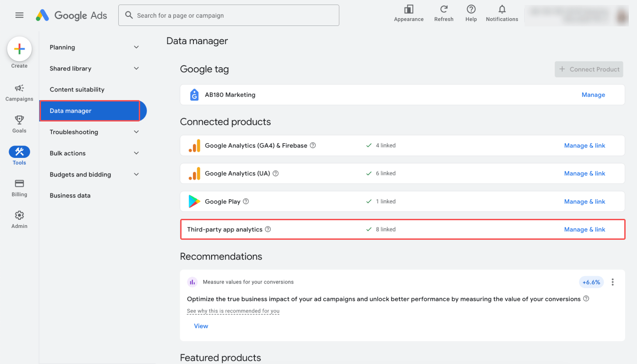Open the Notifications bell
This screenshot has height=364, width=637.
point(502,13)
